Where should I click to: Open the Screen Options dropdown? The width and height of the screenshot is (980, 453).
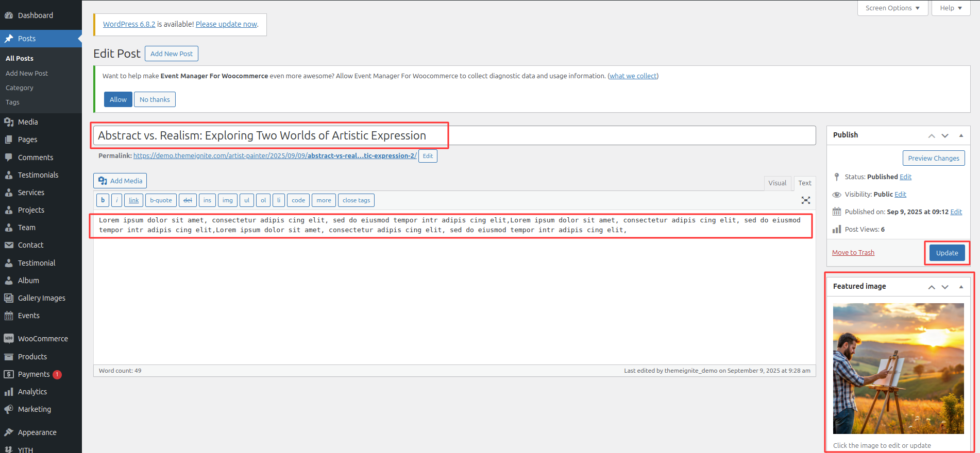tap(892, 8)
